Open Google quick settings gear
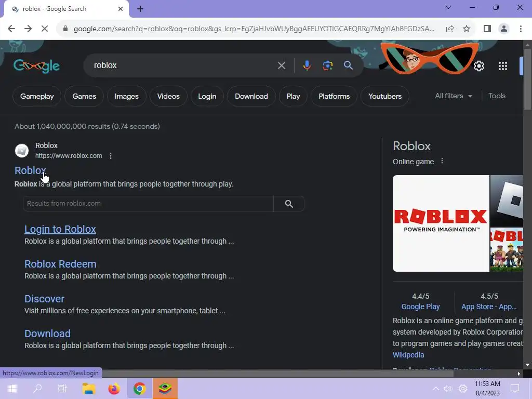The width and height of the screenshot is (532, 399). (x=478, y=66)
